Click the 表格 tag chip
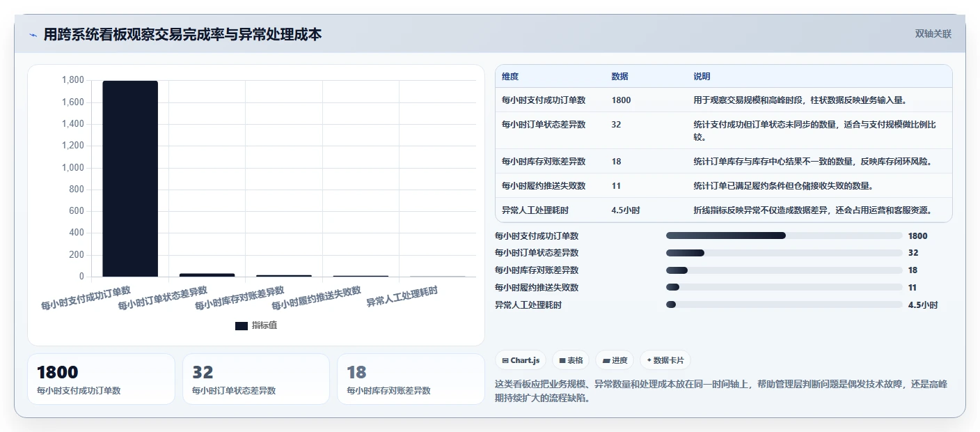Screen dimensions: 980x432 (571, 360)
